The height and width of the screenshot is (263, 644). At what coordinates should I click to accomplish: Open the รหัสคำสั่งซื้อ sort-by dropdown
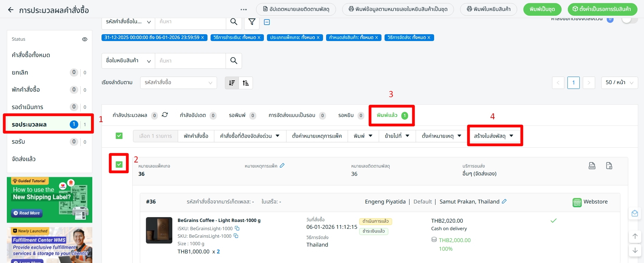(x=178, y=83)
